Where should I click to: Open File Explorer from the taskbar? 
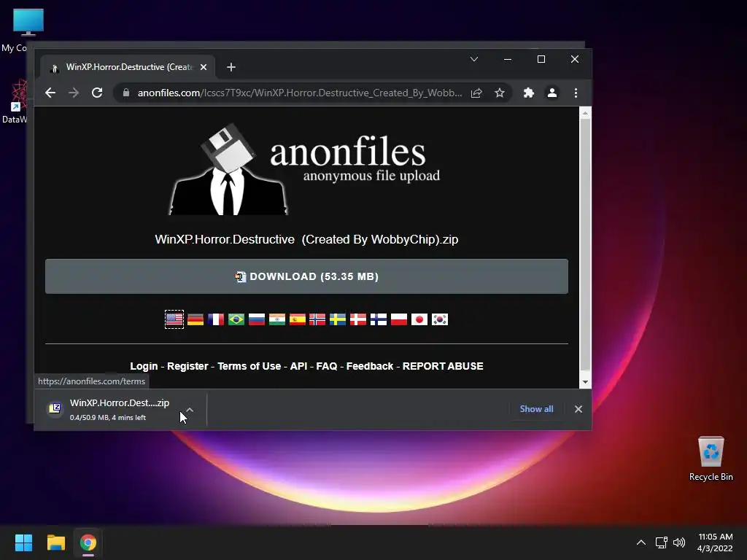(x=55, y=542)
